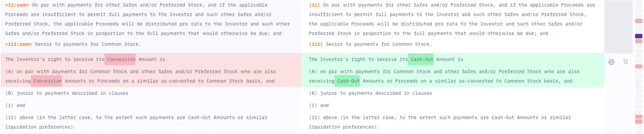
Task: Click the orange <ii:rom> tag in the left pane
Action: (17, 5)
